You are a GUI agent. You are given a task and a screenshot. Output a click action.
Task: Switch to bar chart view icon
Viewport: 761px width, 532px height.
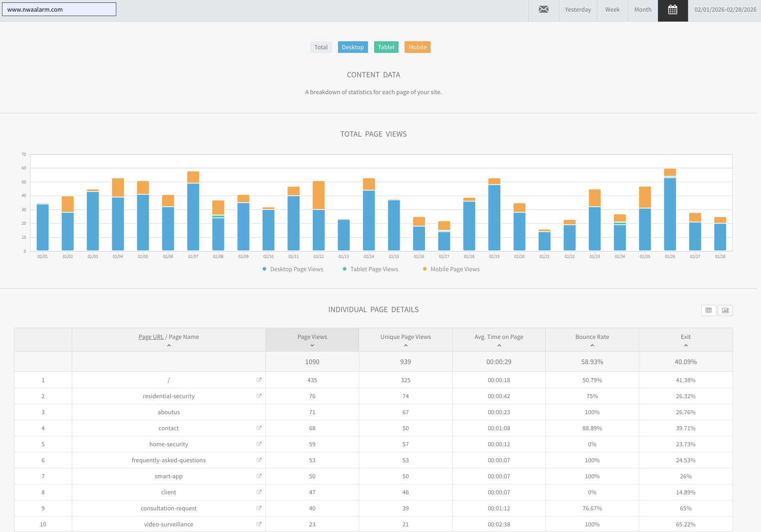[725, 310]
